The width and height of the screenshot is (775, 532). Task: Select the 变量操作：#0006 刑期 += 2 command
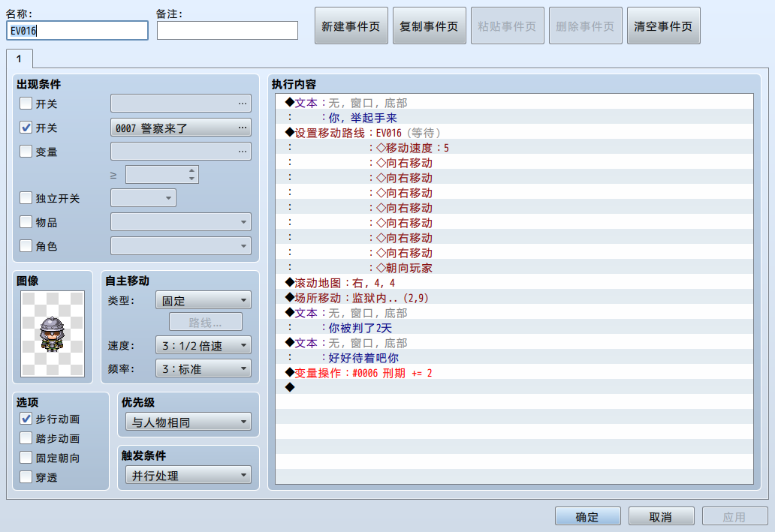(x=514, y=372)
